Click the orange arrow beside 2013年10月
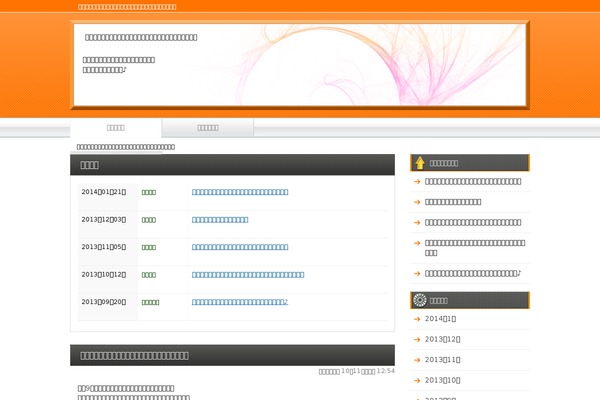Screen dimensions: 600x400 coord(417,380)
